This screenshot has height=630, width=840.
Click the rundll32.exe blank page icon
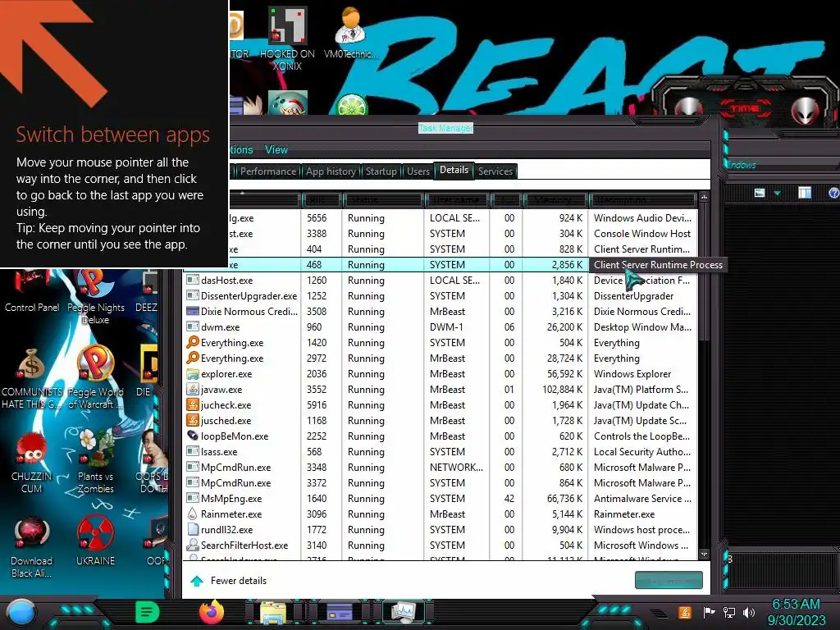coord(192,529)
